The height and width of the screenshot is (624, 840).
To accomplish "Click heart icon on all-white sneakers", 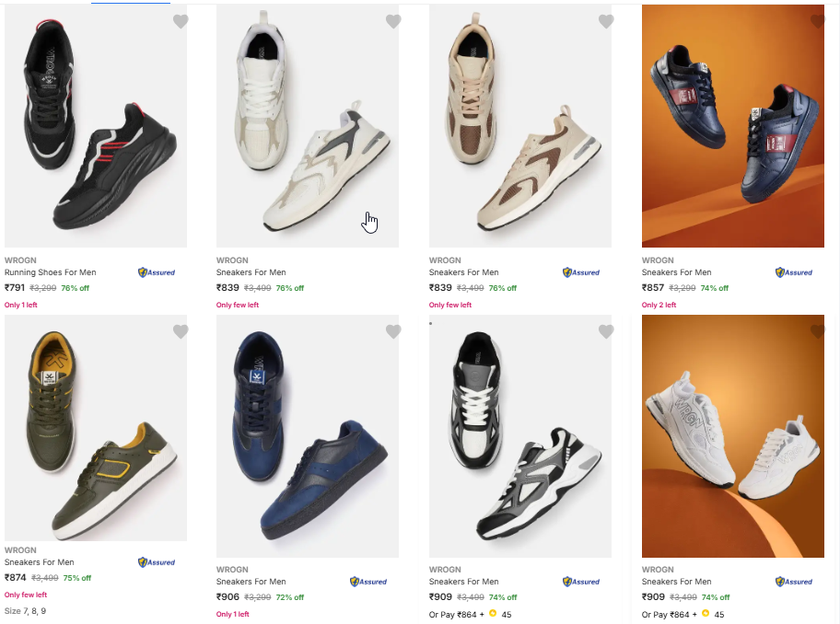I will [818, 331].
